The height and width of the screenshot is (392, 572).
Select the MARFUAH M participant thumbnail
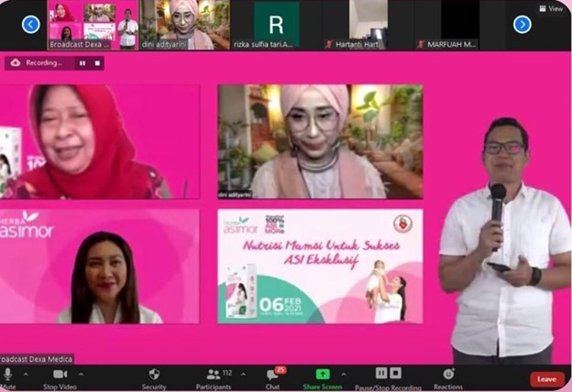click(x=460, y=25)
